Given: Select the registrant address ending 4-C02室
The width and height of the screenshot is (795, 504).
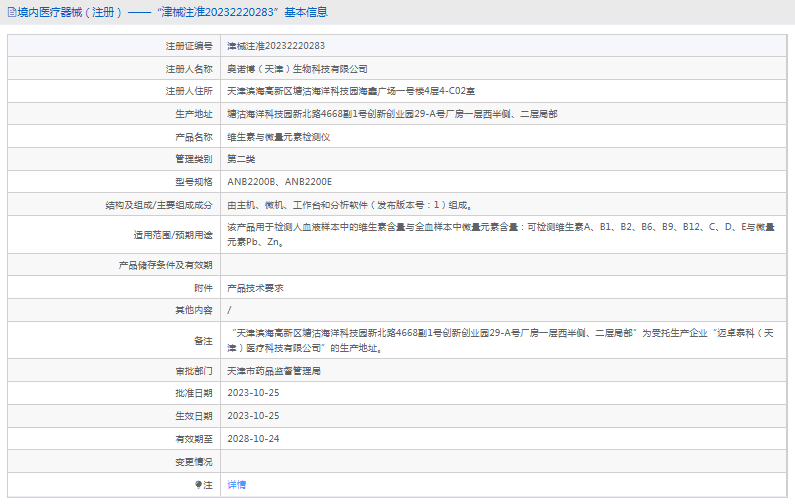Looking at the screenshot, I should point(351,91).
